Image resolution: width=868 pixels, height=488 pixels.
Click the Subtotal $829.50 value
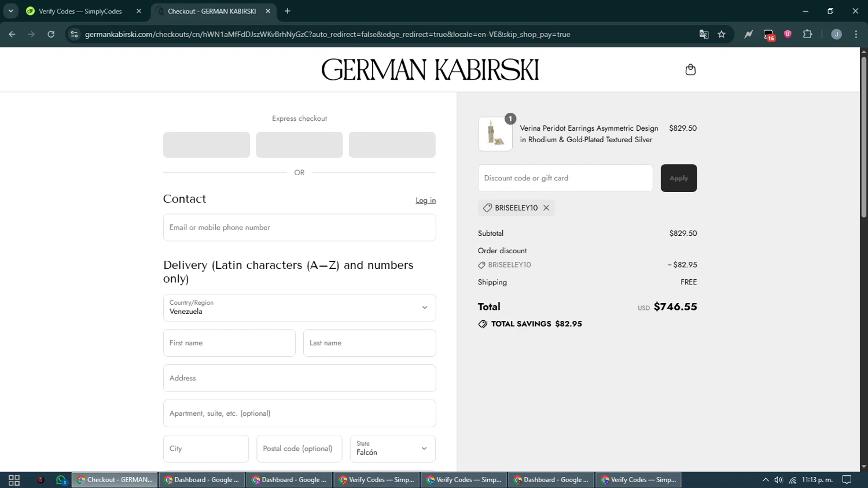click(683, 234)
